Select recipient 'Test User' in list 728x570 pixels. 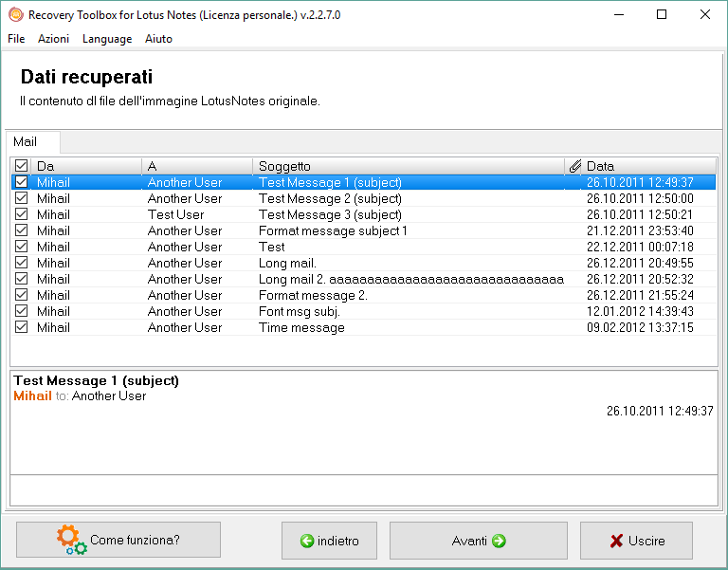(176, 214)
